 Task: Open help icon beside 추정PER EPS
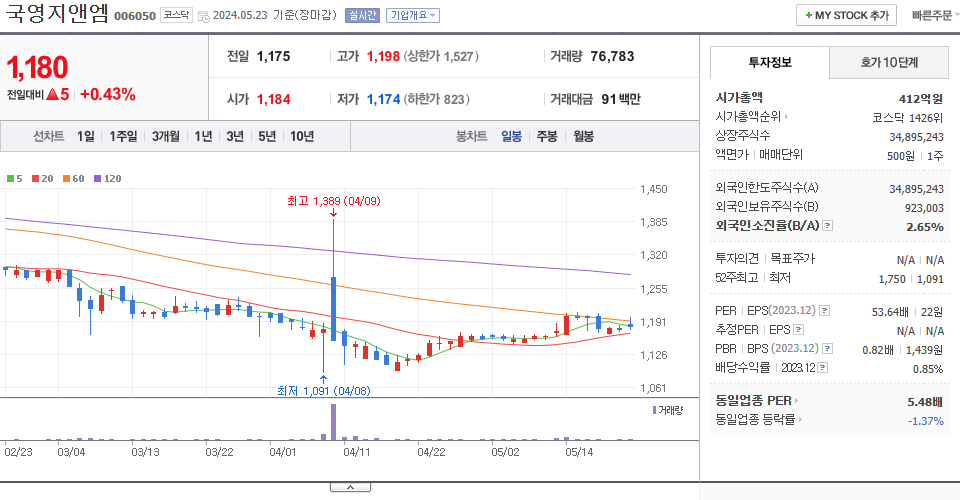(x=798, y=329)
